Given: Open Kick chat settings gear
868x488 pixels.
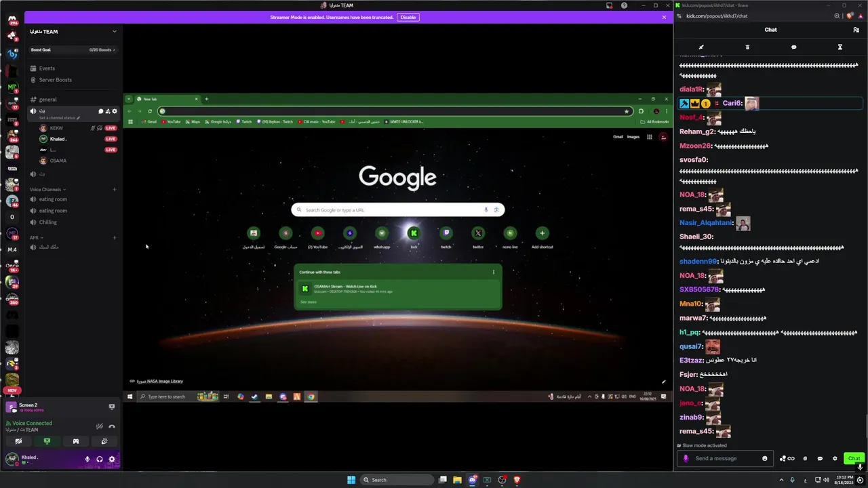Looking at the screenshot, I should click(835, 458).
